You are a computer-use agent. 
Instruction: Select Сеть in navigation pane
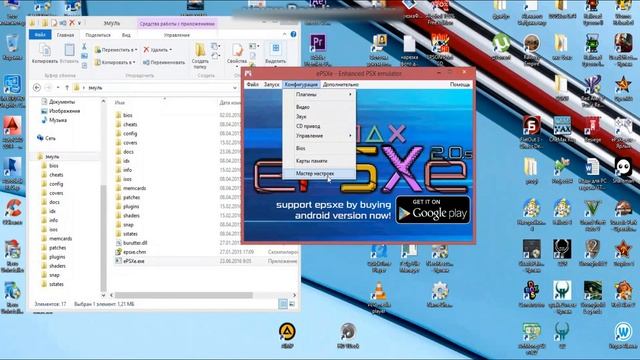click(x=50, y=138)
